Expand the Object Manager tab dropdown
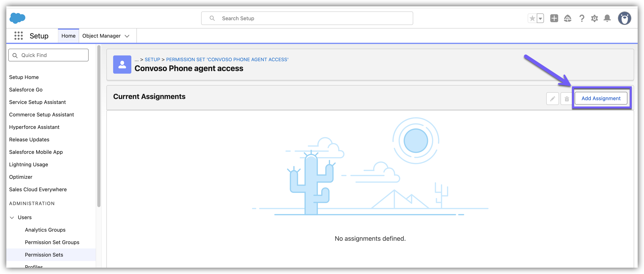 (x=127, y=36)
